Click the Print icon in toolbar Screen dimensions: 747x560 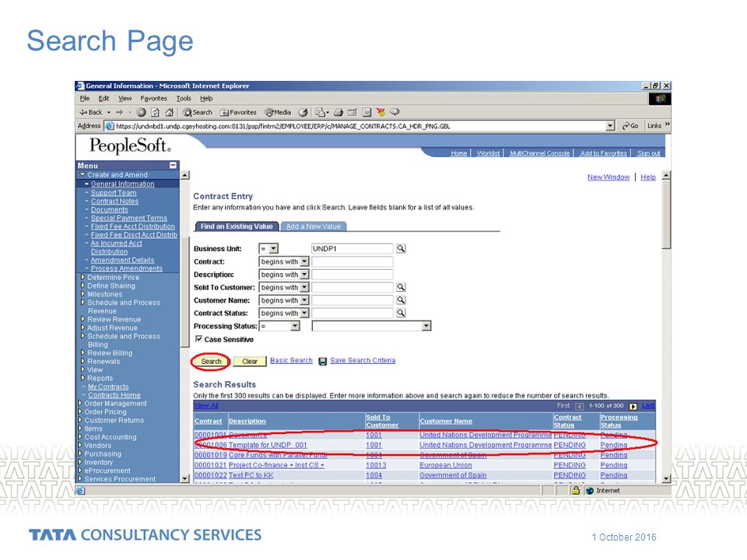(338, 112)
